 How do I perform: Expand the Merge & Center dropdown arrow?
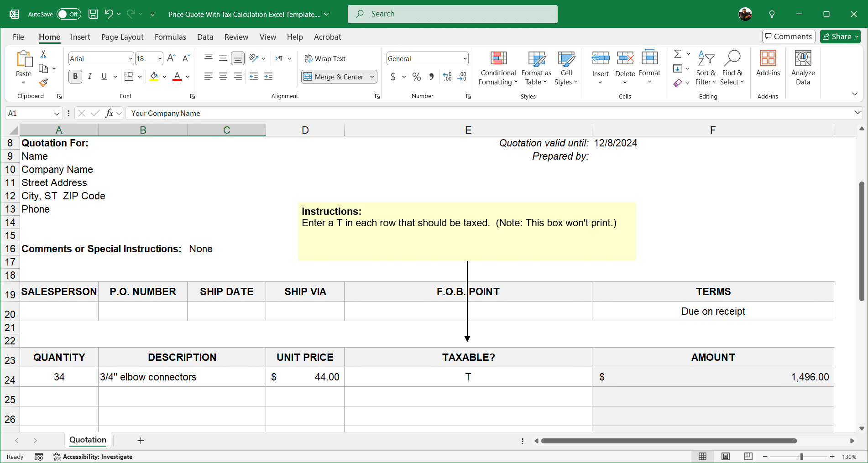coord(372,77)
